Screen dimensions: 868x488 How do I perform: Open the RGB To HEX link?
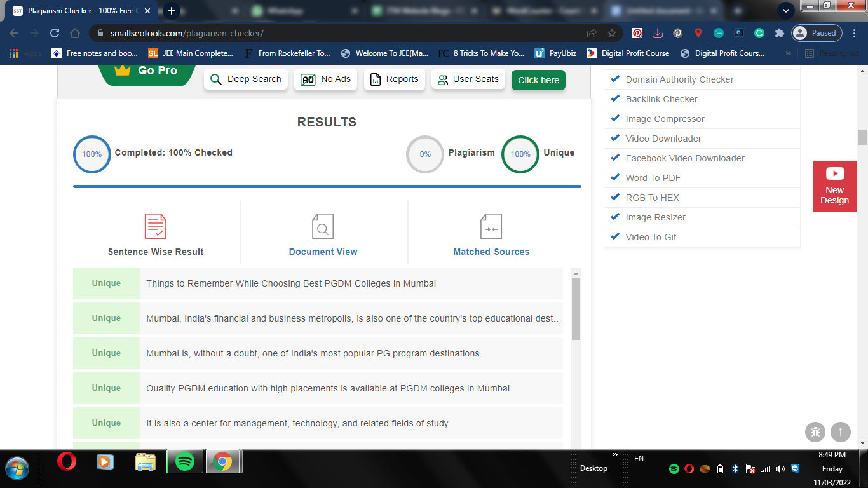(652, 198)
